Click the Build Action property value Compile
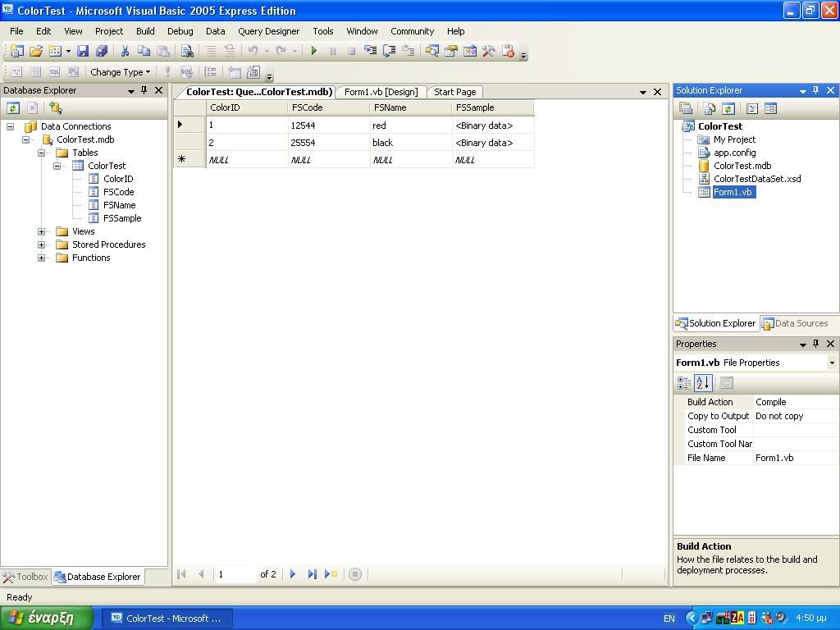The height and width of the screenshot is (630, 840). (795, 402)
